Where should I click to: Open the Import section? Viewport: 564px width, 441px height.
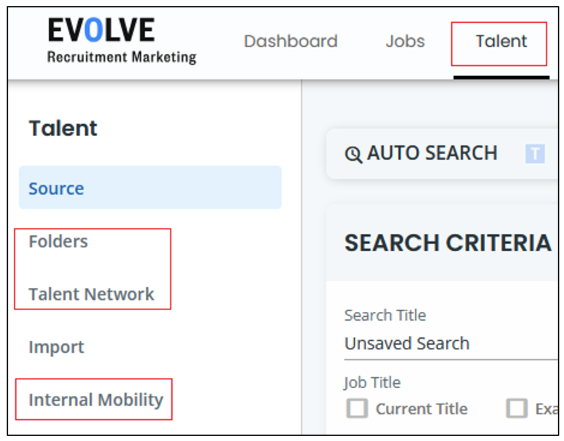56,347
